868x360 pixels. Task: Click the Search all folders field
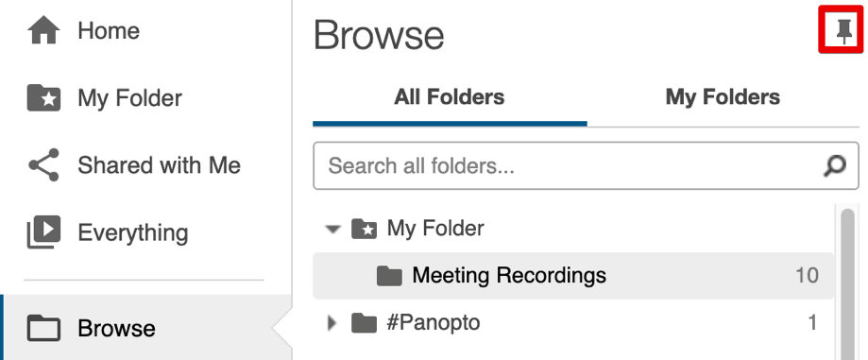pyautogui.click(x=586, y=165)
